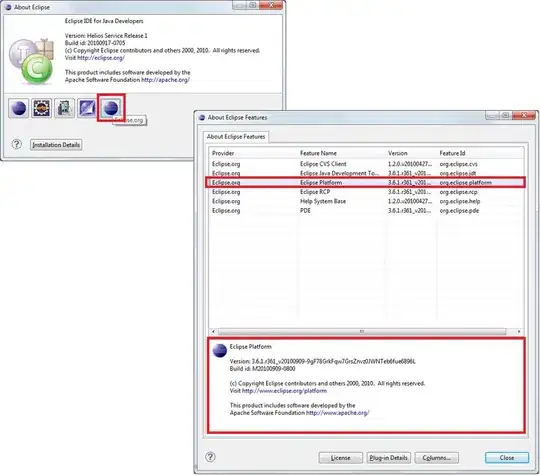Click the version cell of Eclipse RCP
The image size is (540, 475).
[409, 192]
